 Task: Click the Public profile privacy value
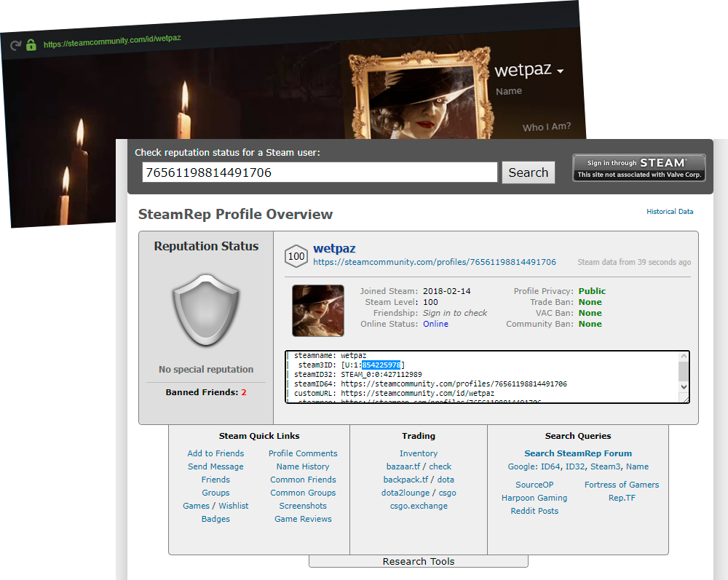(592, 291)
